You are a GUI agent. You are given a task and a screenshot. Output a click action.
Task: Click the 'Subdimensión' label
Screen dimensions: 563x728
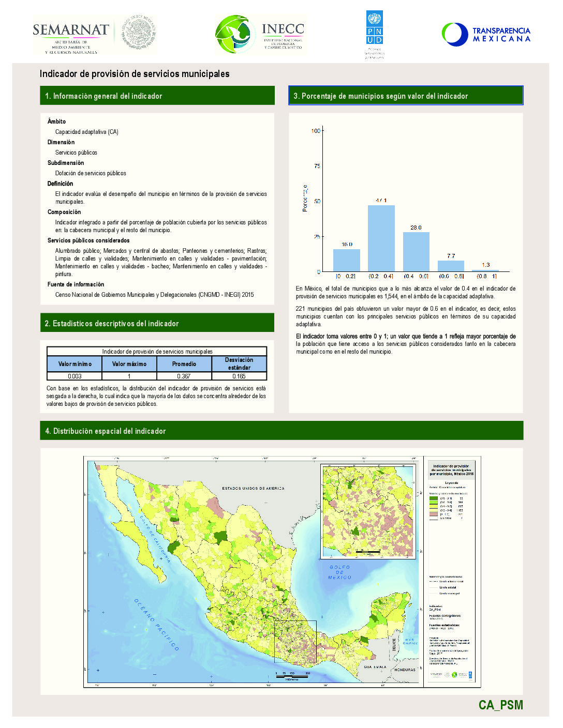point(66,163)
